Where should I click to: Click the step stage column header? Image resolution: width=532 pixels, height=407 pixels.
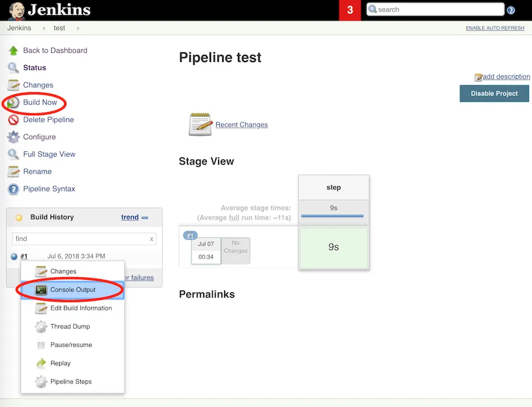pos(334,188)
